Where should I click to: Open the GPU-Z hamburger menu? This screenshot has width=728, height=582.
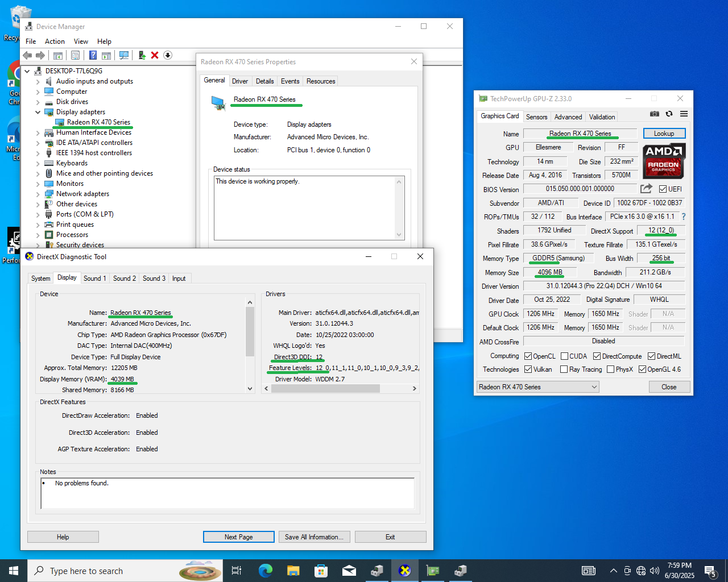684,114
